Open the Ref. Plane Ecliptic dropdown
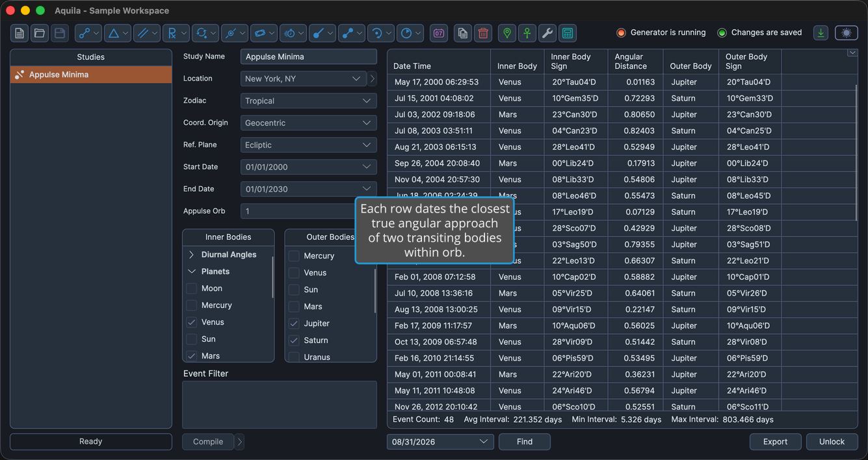This screenshot has height=460, width=868. click(x=309, y=145)
